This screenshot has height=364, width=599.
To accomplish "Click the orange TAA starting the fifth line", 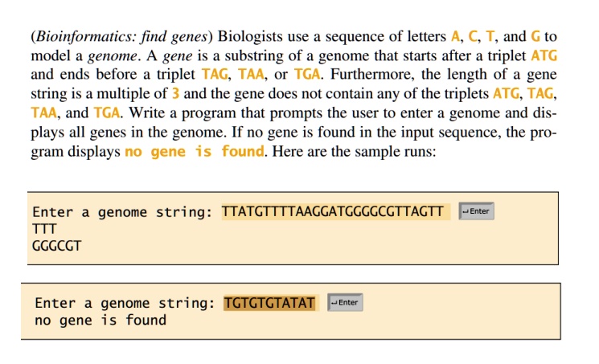I will coord(44,113).
